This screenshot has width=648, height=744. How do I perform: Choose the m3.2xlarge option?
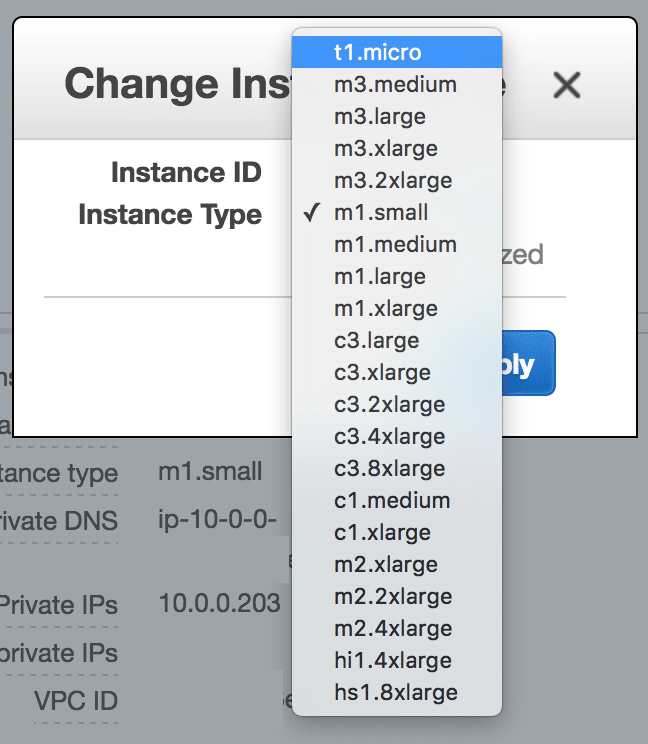(x=395, y=180)
